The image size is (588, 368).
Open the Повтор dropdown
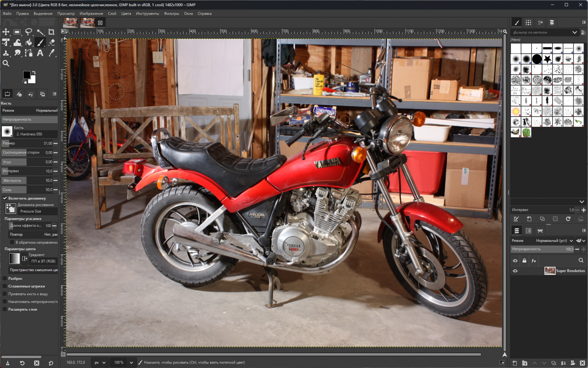tap(33, 234)
